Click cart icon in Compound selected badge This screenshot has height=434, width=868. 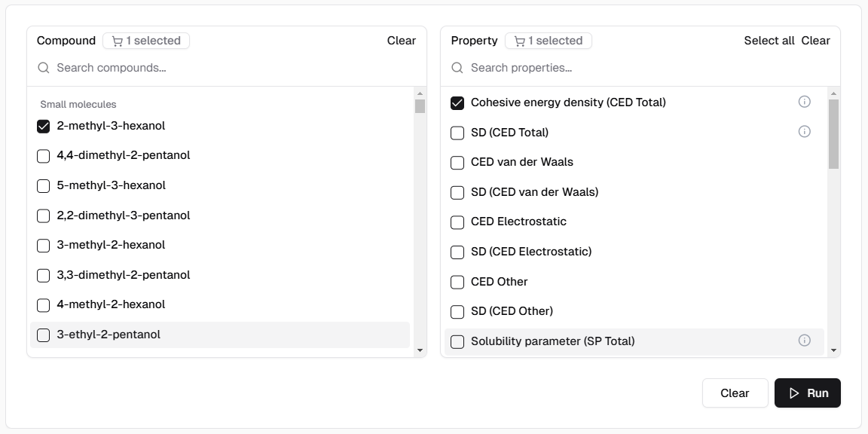click(117, 41)
